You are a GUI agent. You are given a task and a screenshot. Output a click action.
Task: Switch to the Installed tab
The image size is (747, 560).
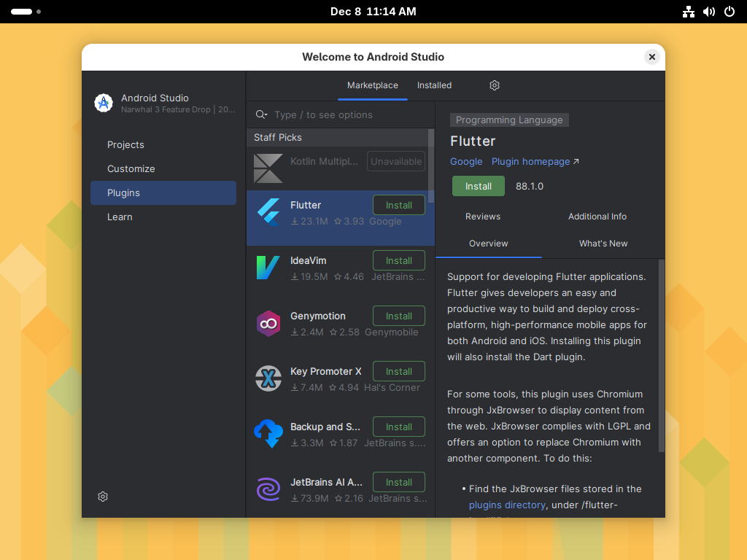tap(434, 85)
